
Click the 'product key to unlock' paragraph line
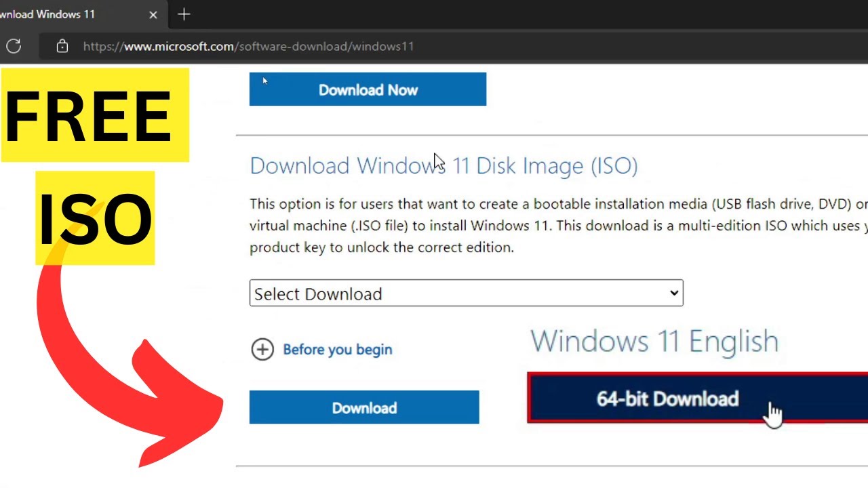[382, 247]
